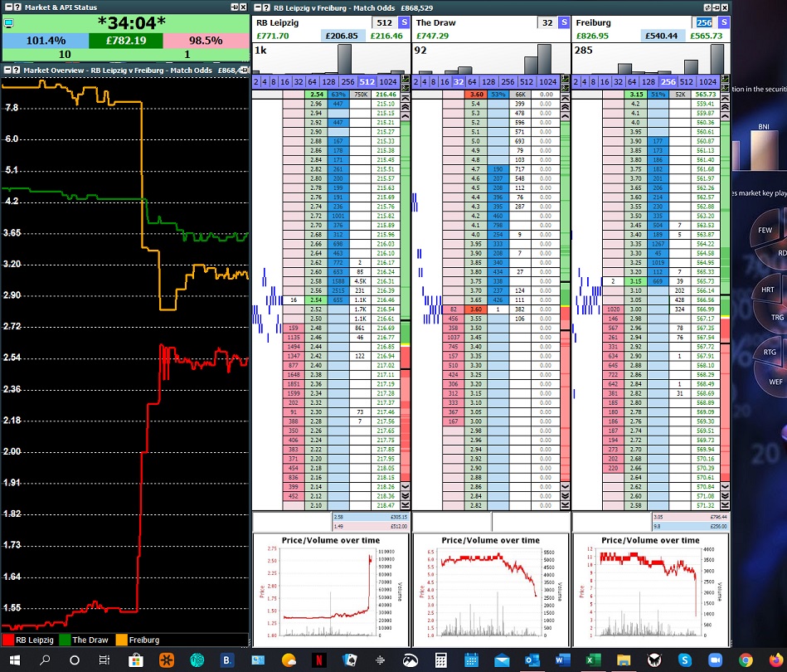787x672 pixels.
Task: Step down one row in The Draw ladder
Action: point(565,486)
